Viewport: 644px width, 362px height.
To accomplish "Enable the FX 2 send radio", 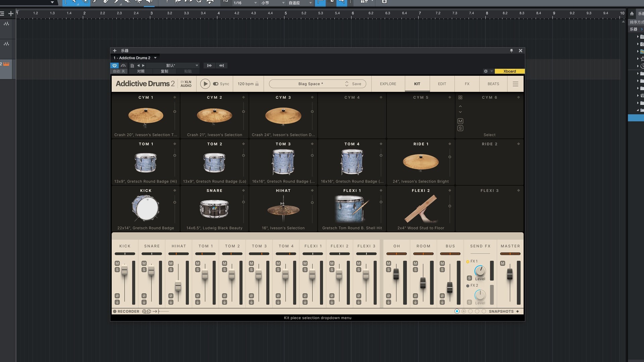I will pos(468,286).
